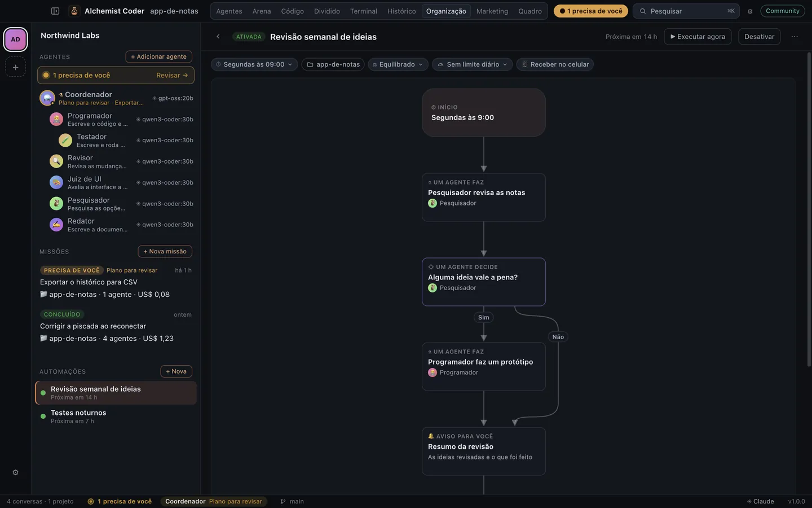Click Revisar in the needs-you banner

coord(172,76)
